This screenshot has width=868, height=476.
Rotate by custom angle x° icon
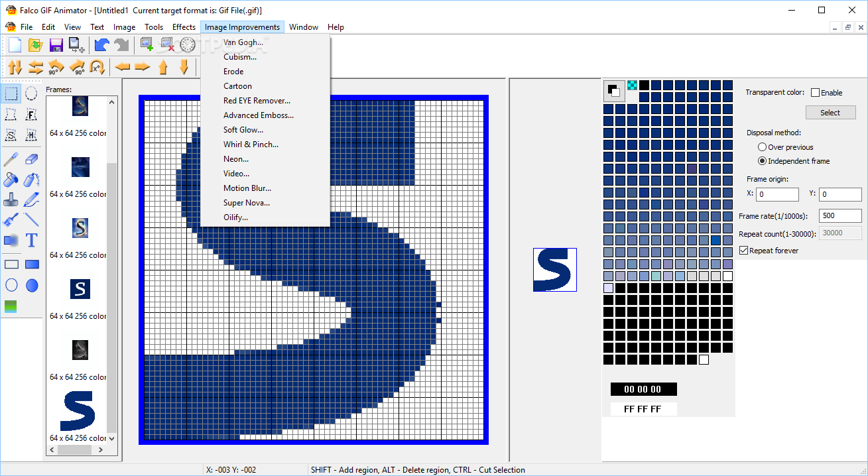click(x=97, y=67)
